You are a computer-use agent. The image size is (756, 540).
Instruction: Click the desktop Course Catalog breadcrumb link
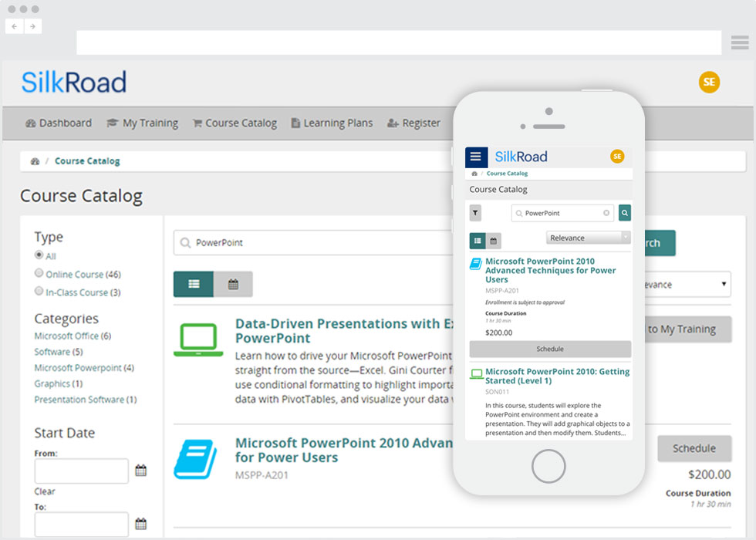(87, 161)
